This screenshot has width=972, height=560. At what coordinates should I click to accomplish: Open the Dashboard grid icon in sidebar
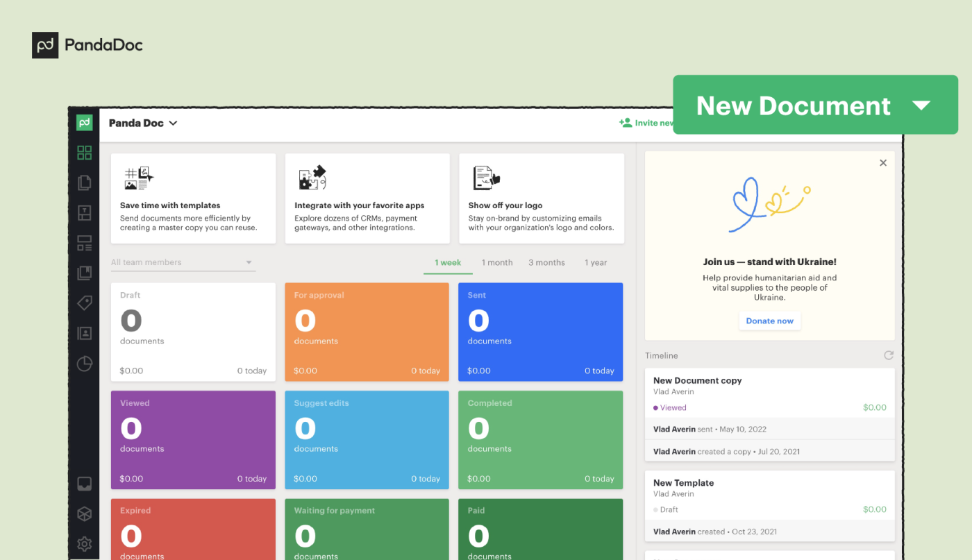pyautogui.click(x=84, y=153)
